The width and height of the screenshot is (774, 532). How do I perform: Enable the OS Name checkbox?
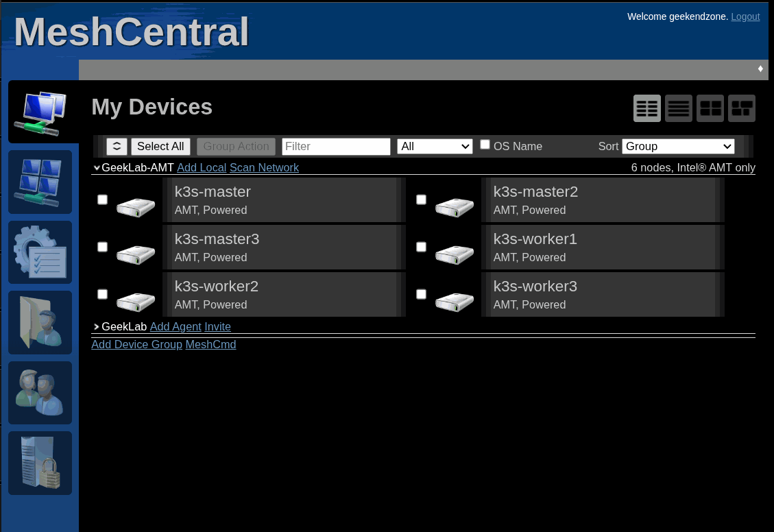point(485,144)
